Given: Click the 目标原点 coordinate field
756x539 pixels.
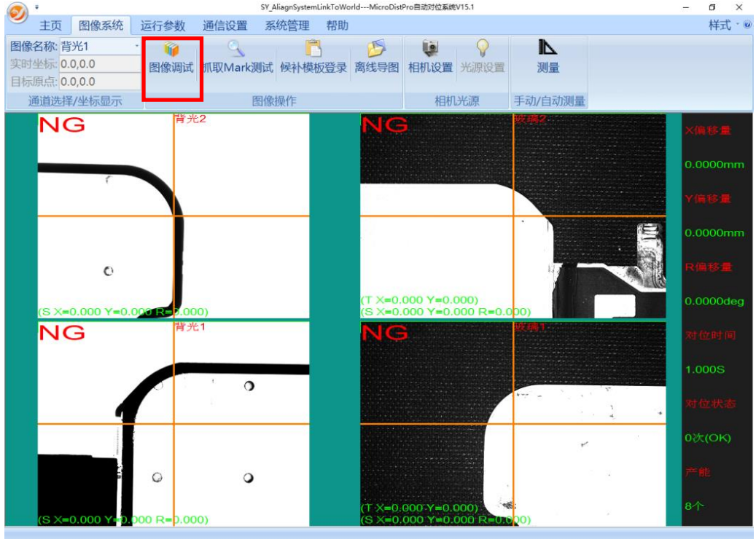Looking at the screenshot, I should coord(99,82).
